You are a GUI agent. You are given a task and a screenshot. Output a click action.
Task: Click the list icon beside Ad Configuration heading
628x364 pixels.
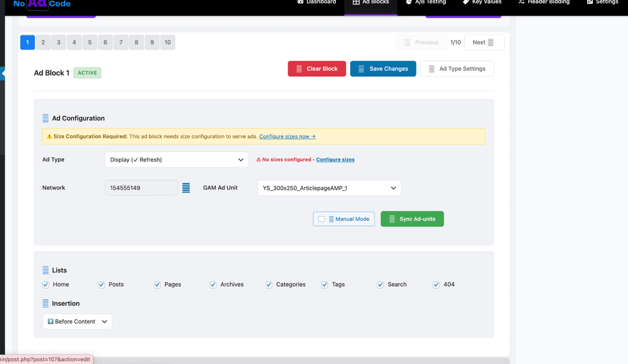click(46, 118)
